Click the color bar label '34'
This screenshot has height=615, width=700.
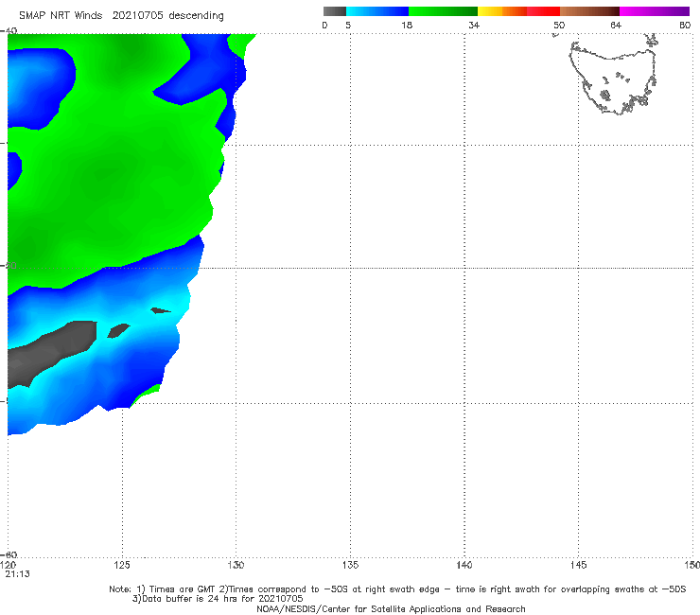point(474,26)
